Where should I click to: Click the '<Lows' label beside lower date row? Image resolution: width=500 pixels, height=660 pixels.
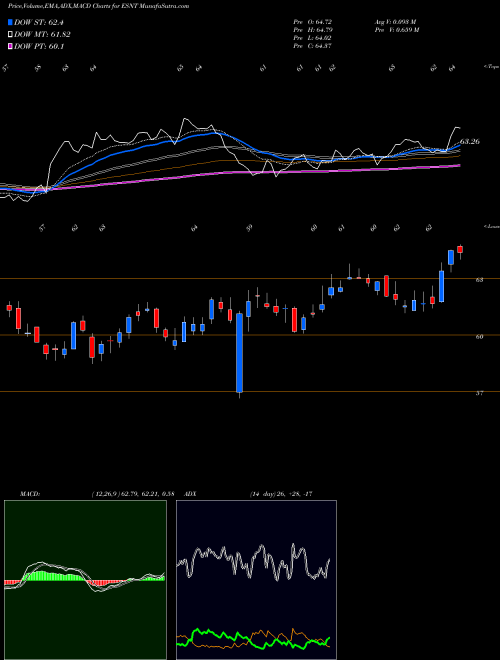(x=491, y=226)
